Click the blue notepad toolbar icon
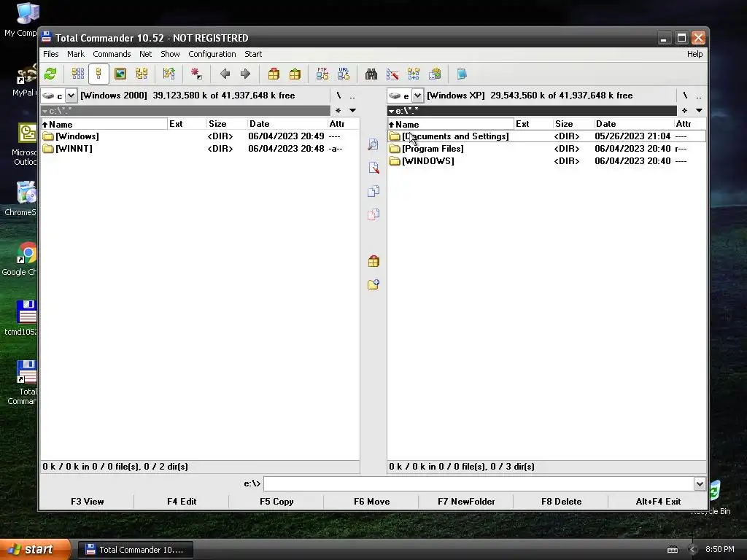This screenshot has width=747, height=560. (x=462, y=74)
